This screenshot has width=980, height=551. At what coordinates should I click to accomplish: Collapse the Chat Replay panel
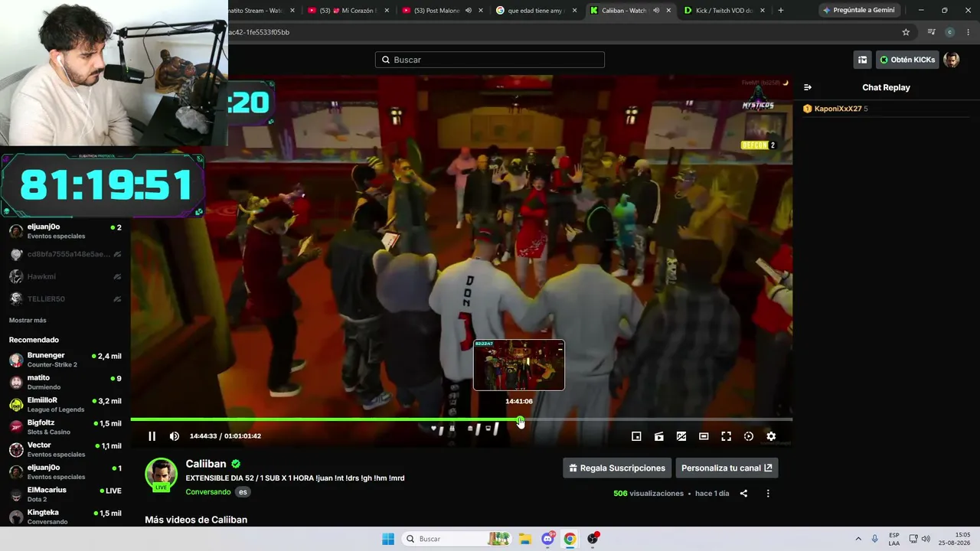[808, 87]
